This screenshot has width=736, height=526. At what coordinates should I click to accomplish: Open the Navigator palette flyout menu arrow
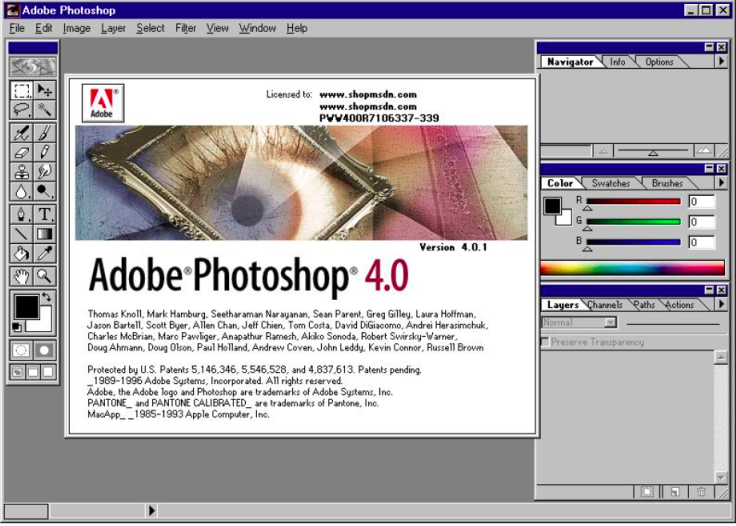[720, 62]
